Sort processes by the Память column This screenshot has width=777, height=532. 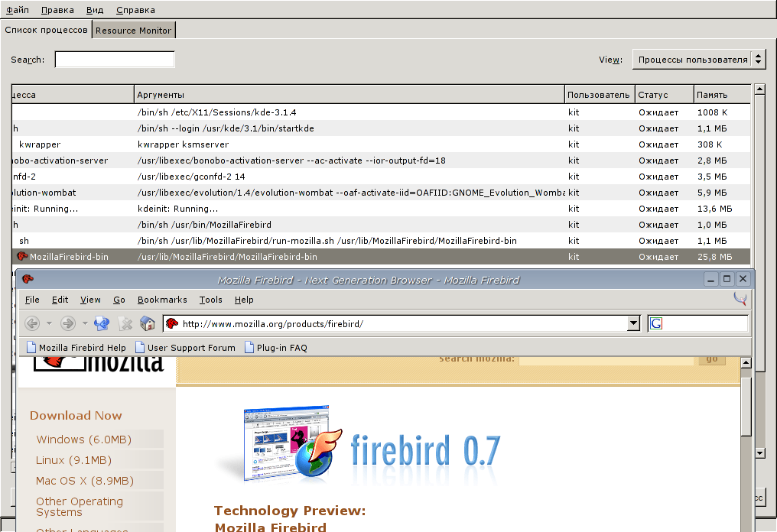(721, 95)
